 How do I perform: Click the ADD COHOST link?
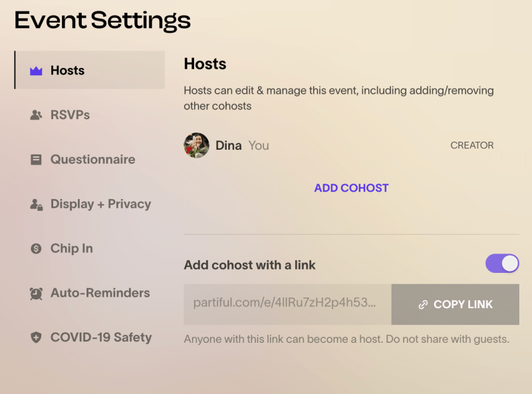click(x=352, y=188)
